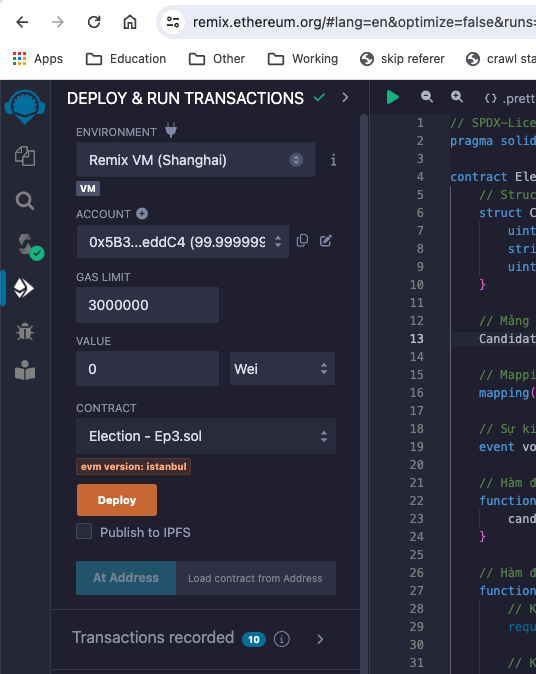Open the Contract Election - Ep3.sol dropdown
The width and height of the screenshot is (536, 674).
click(206, 436)
